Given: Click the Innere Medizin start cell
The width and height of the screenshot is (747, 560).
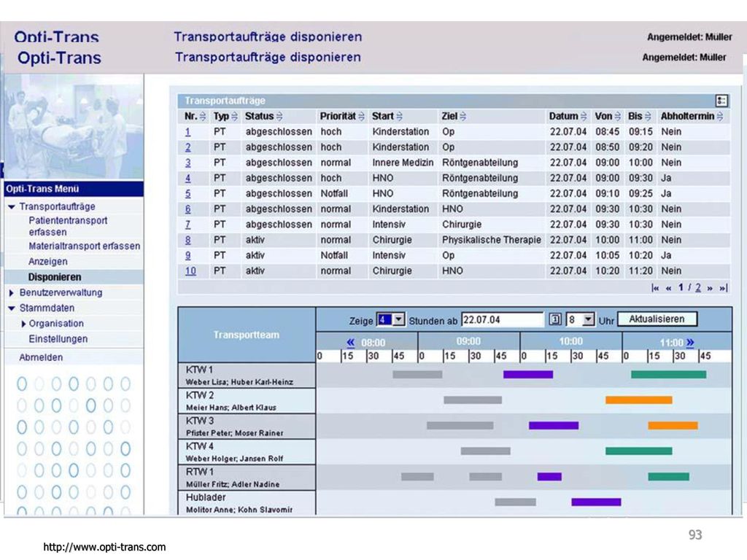Looking at the screenshot, I should point(403,163).
